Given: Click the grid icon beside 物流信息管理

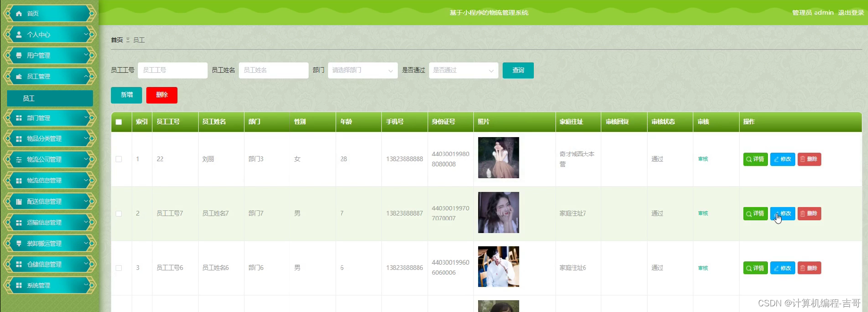Looking at the screenshot, I should point(19,181).
